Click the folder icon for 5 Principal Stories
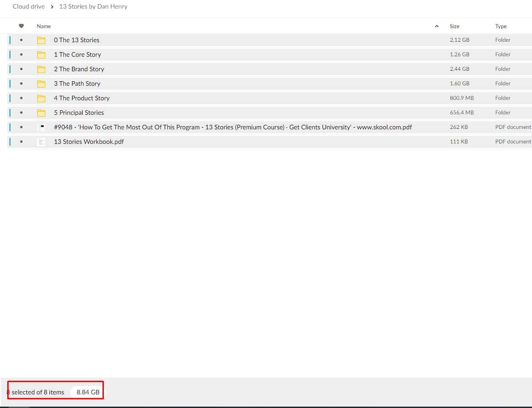 41,113
